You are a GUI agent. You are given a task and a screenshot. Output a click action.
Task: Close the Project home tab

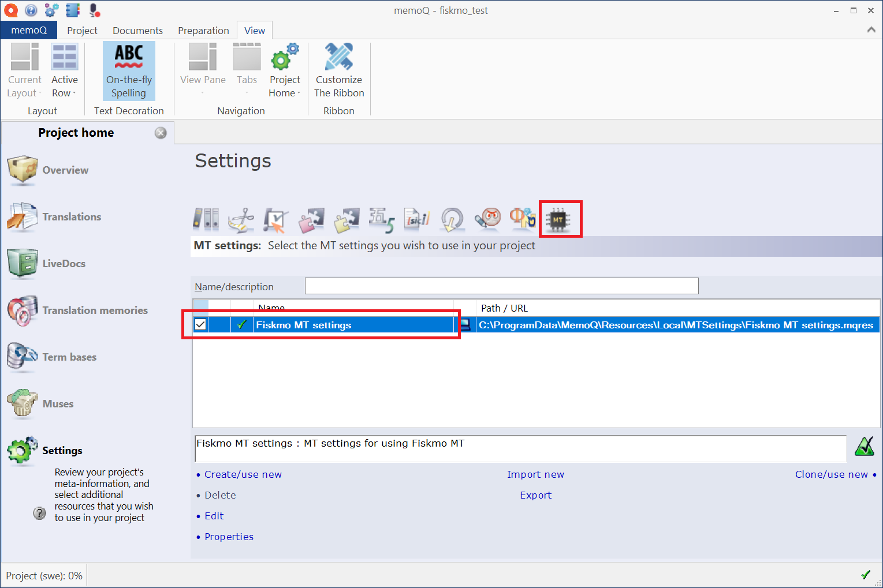[161, 133]
